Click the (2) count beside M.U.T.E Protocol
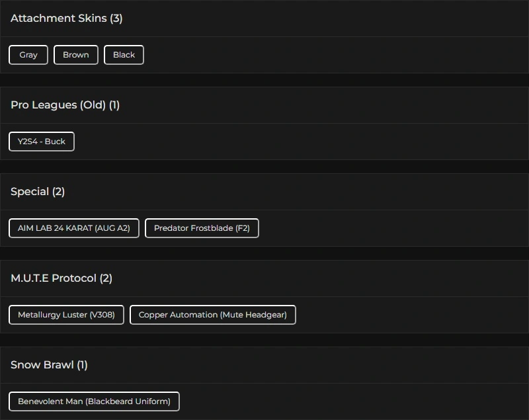The width and height of the screenshot is (529, 420). coord(106,278)
